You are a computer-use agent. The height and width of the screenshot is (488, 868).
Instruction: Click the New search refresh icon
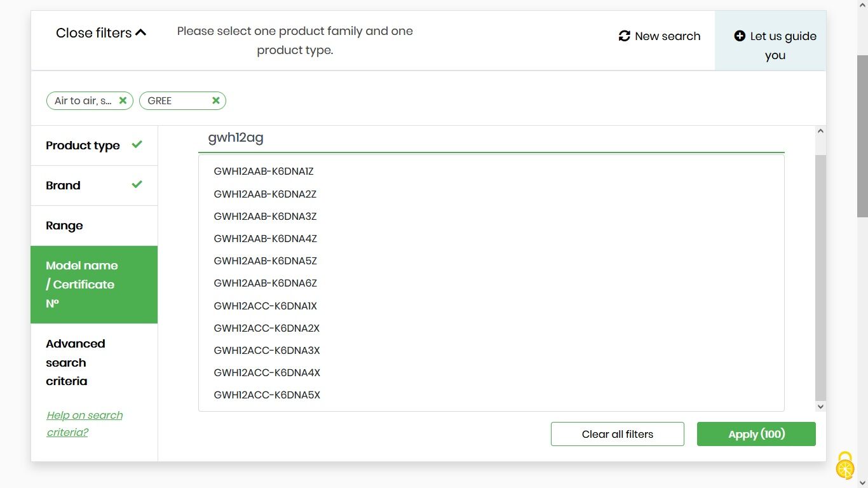click(x=625, y=36)
